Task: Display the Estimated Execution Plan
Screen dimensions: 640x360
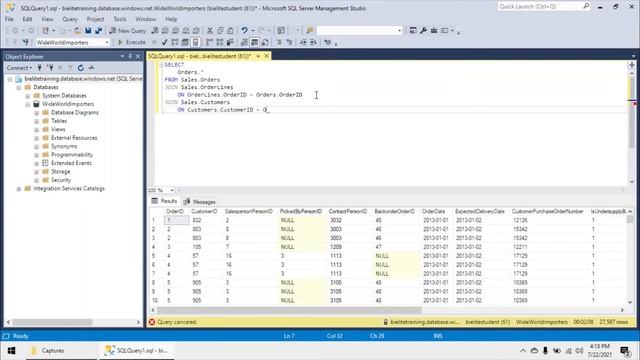Action: click(175, 42)
